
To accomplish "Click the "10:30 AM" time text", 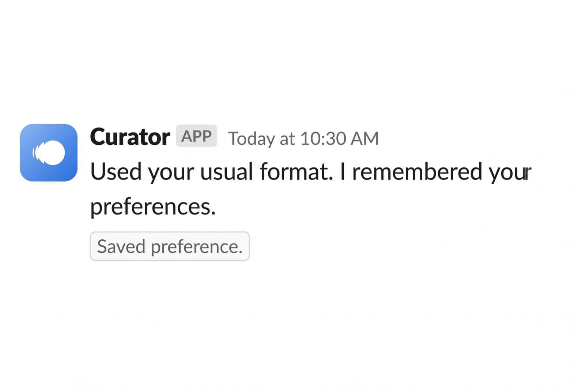I will [340, 139].
